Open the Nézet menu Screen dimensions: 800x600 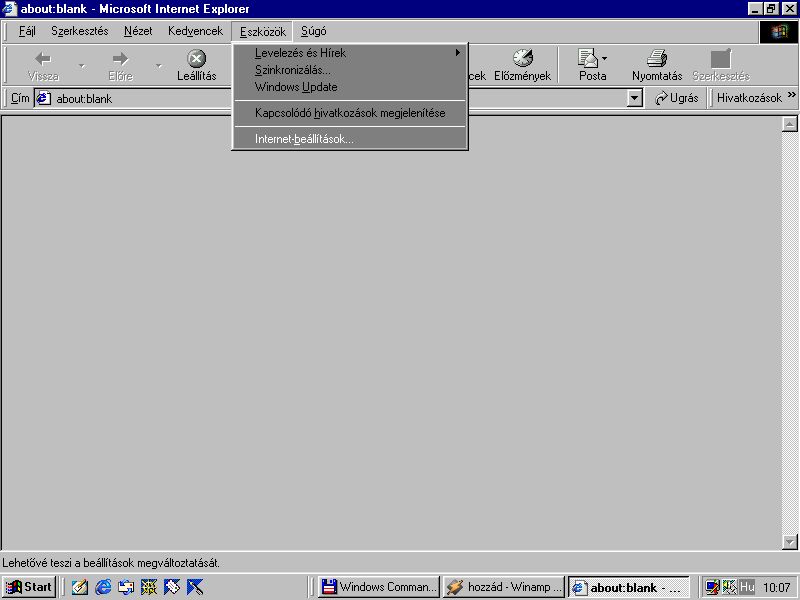pyautogui.click(x=138, y=31)
